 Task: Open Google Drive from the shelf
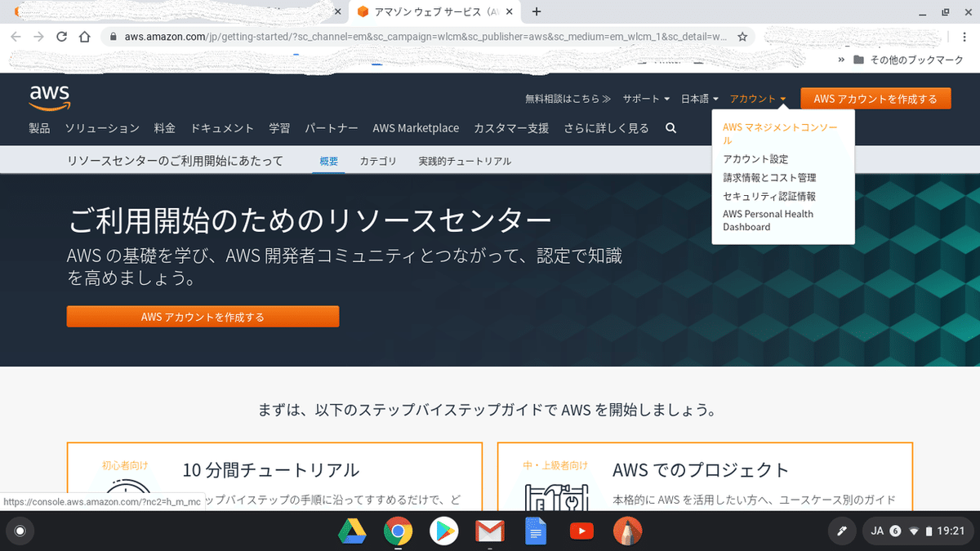coord(352,531)
